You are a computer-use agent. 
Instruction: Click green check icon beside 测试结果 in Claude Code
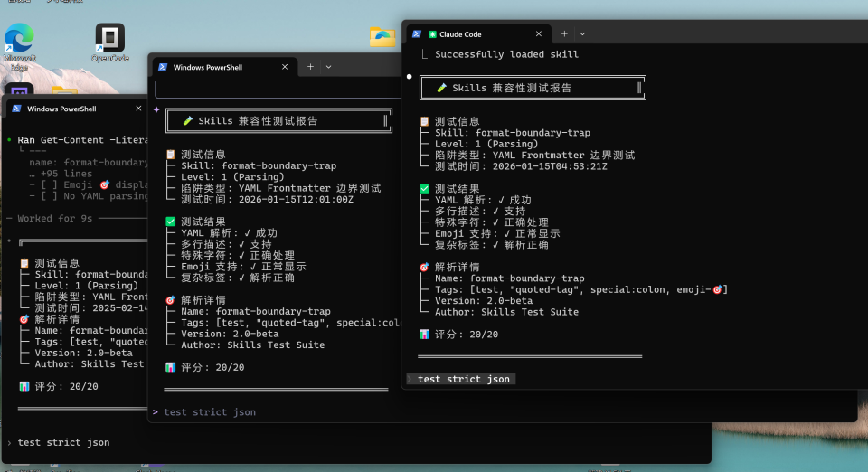[x=425, y=189]
